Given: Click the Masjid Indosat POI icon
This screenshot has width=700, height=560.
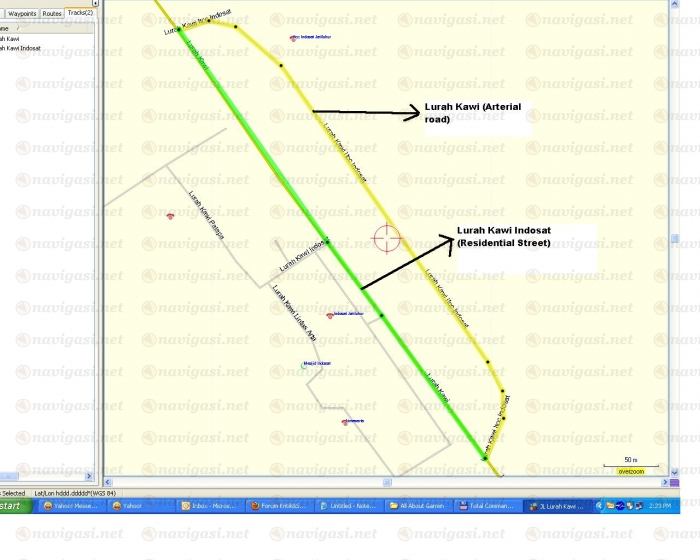Looking at the screenshot, I should pyautogui.click(x=304, y=365).
